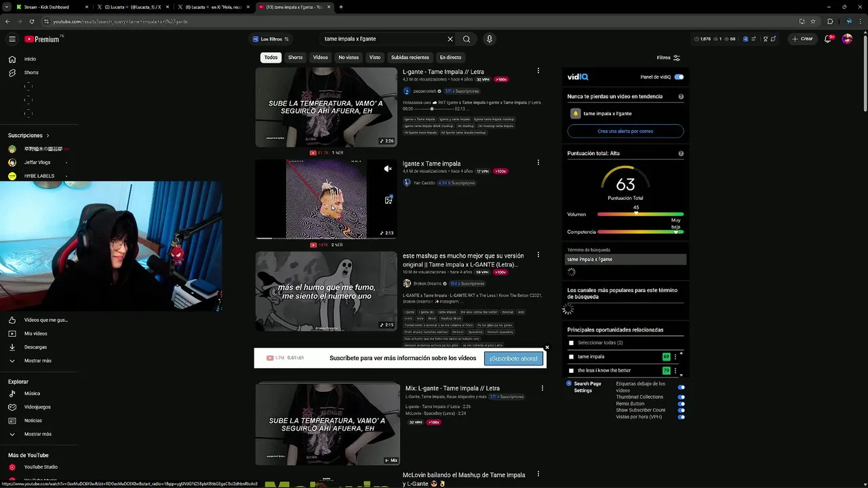The width and height of the screenshot is (868, 488).
Task: Click the browser reload button
Action: point(31,21)
